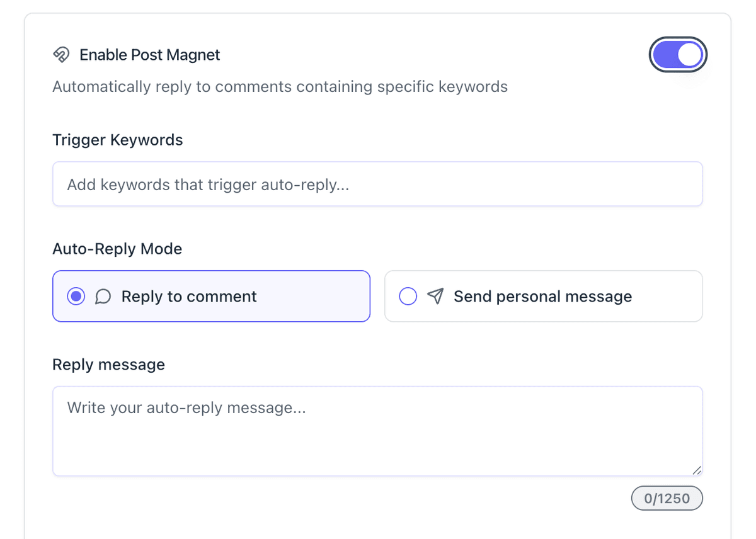Click the Trigger Keywords input field
756x539 pixels.
coord(377,184)
